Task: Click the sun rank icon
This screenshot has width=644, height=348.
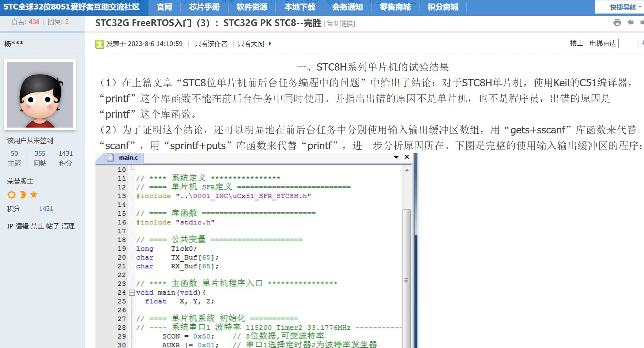Action: click(x=12, y=195)
